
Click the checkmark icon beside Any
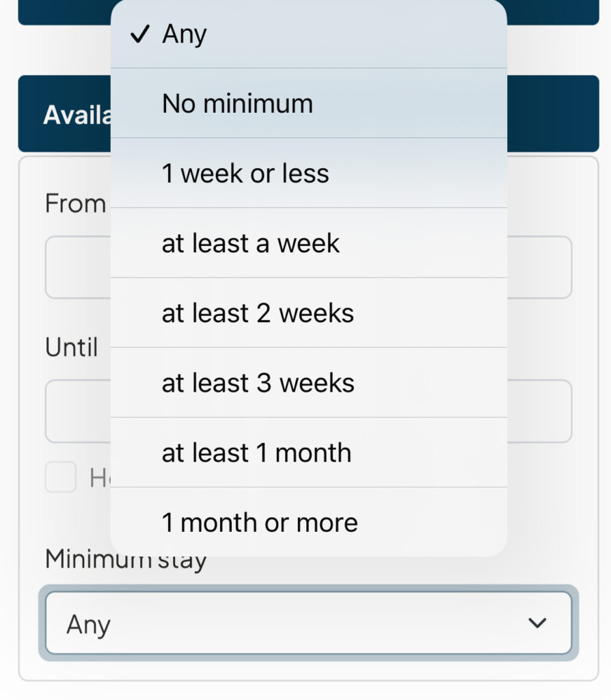139,35
